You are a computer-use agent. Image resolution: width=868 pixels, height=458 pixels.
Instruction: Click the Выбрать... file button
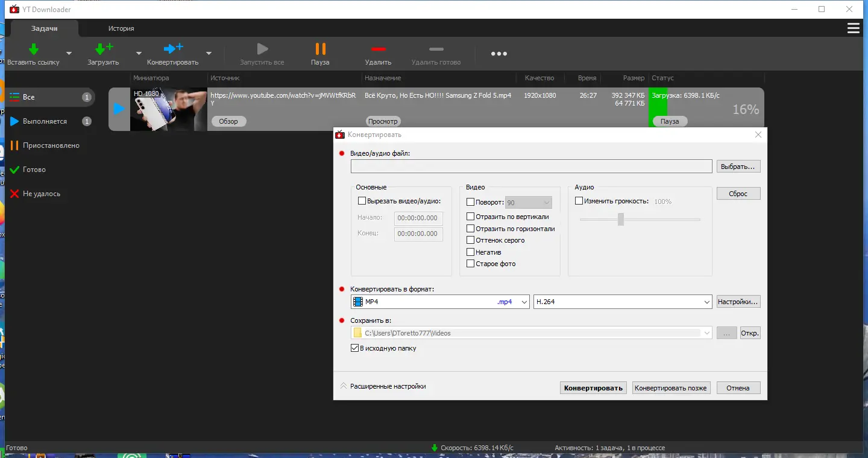738,166
